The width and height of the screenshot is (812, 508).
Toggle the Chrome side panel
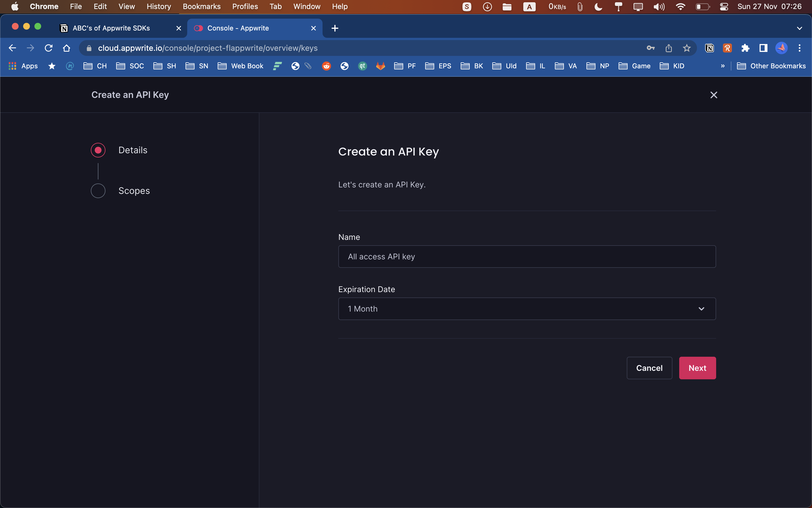point(763,48)
